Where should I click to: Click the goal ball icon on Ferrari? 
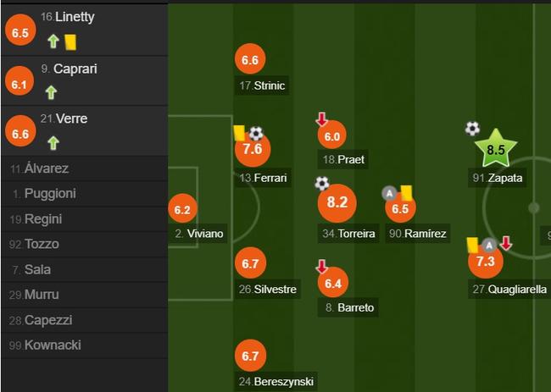pos(256,134)
